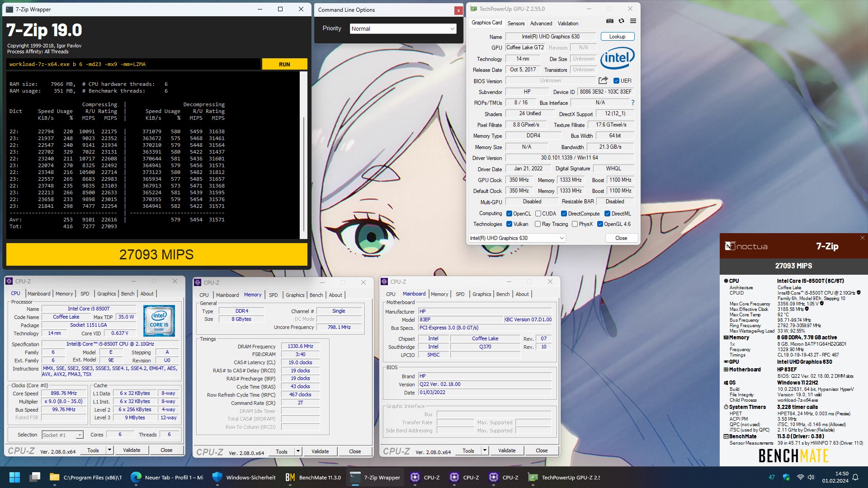Click the Lookup button in GPU-Z
868x488 pixels.
click(617, 37)
